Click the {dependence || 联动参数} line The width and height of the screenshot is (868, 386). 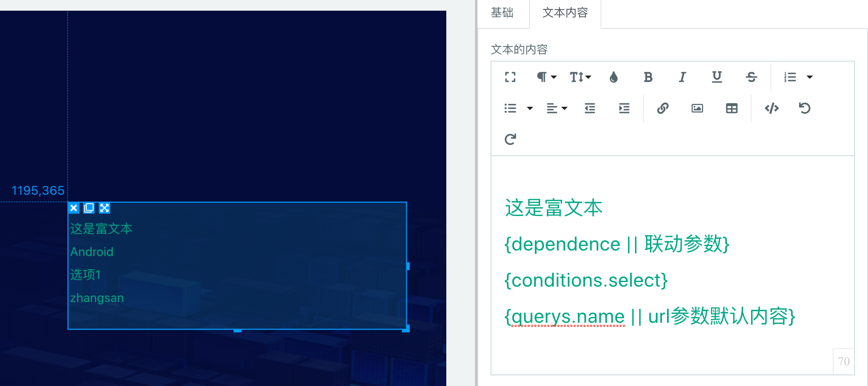(x=617, y=244)
